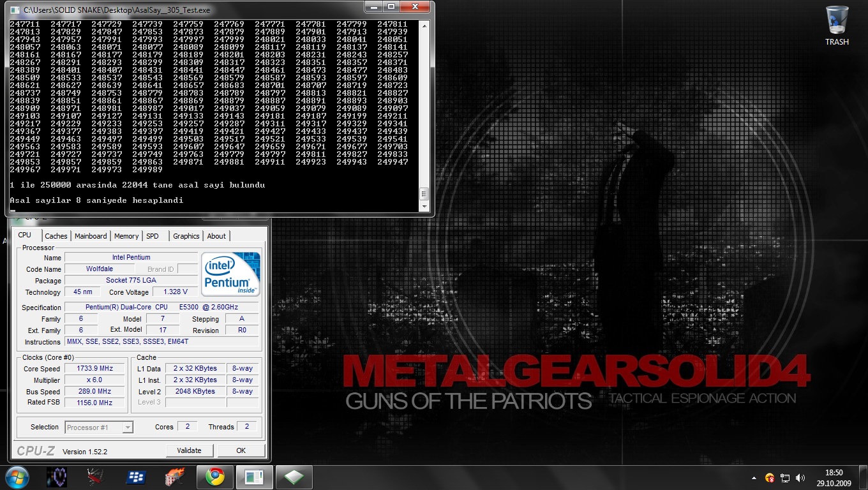Open the network tray icon
Screen dimensions: 868x490
click(x=786, y=477)
